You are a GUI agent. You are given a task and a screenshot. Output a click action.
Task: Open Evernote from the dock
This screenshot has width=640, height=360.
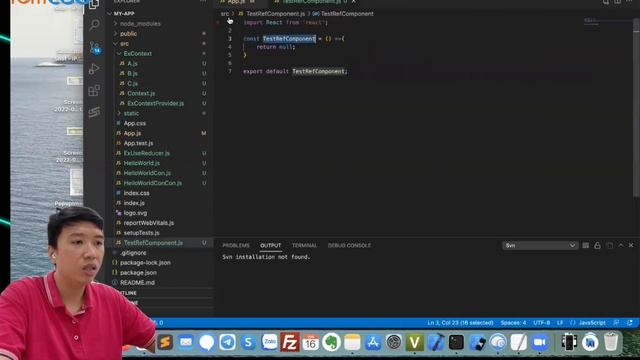[x=331, y=342]
